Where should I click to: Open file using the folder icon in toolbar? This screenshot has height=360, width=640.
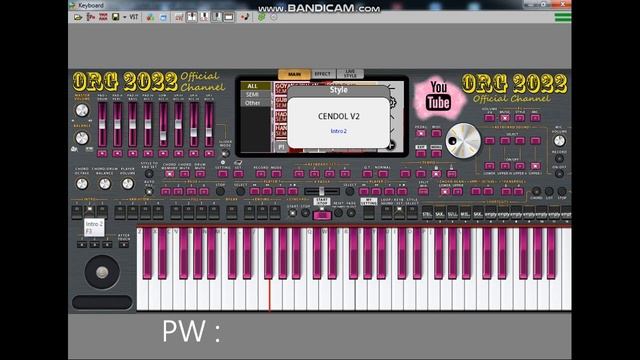[x=78, y=17]
